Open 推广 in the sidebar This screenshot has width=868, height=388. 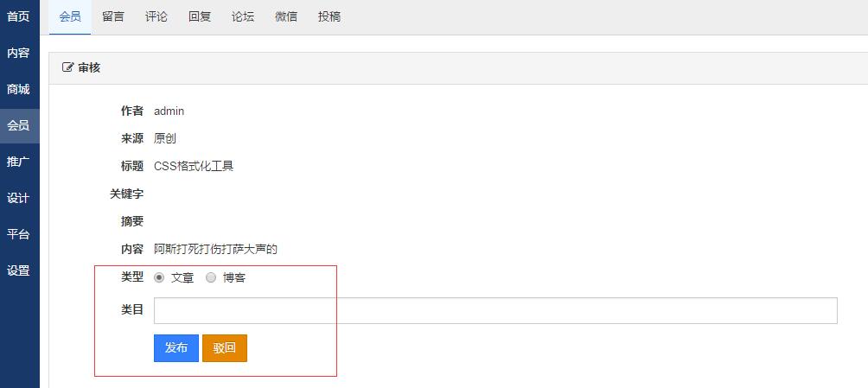[x=18, y=162]
